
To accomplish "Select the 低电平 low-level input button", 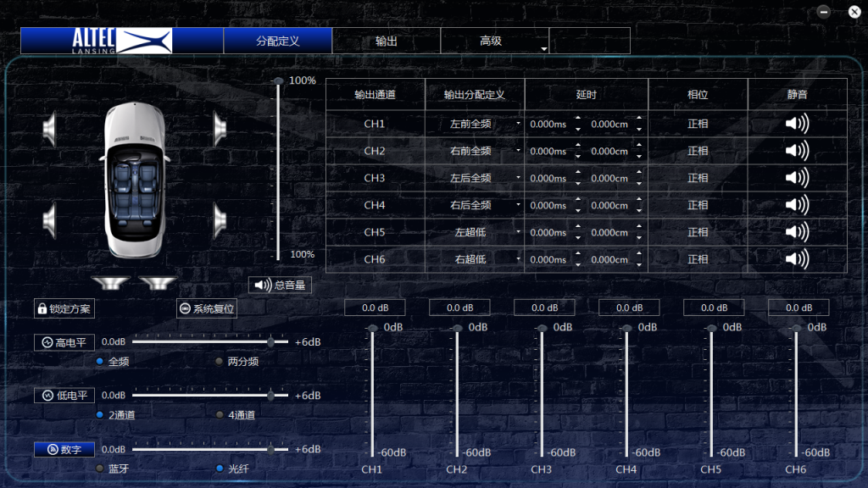I will point(64,396).
